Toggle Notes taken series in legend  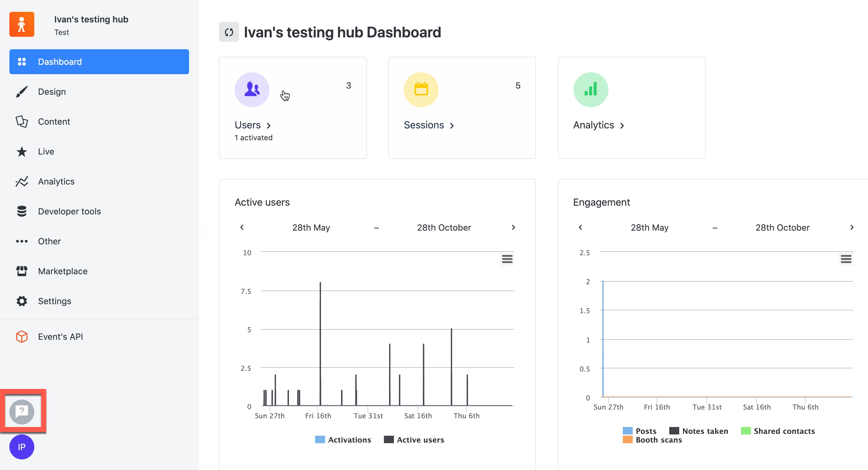point(705,431)
